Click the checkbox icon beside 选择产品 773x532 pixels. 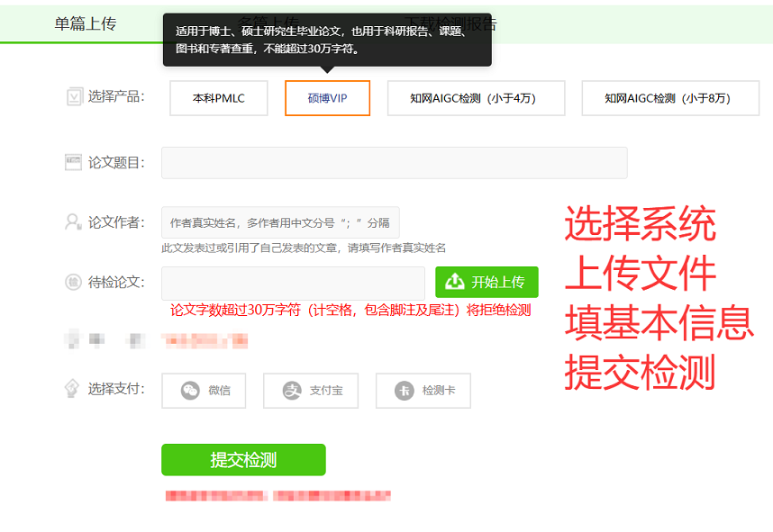74,96
